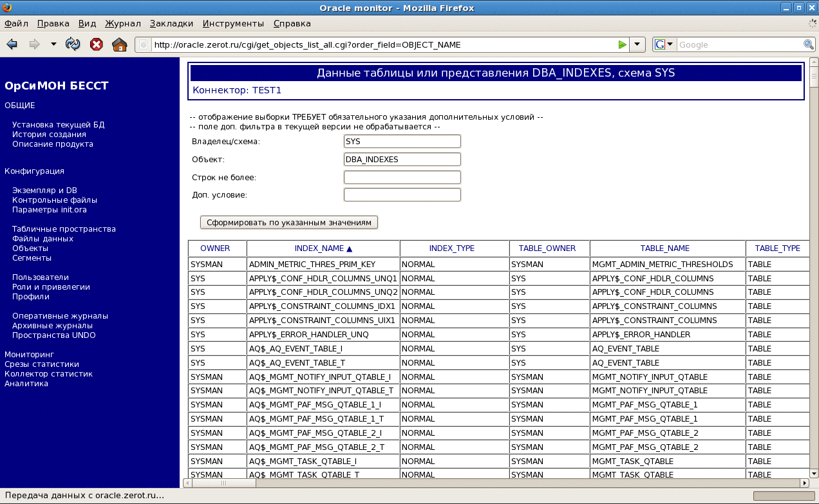Go to the Home page icon

pyautogui.click(x=119, y=44)
